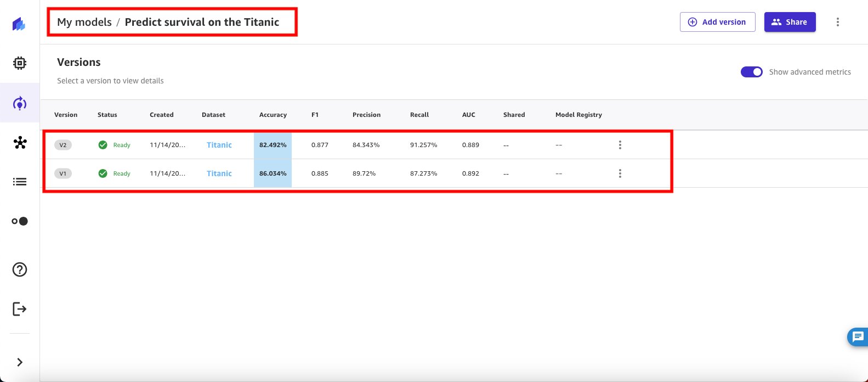Image resolution: width=868 pixels, height=382 pixels.
Task: Click the log out icon
Action: 20,309
